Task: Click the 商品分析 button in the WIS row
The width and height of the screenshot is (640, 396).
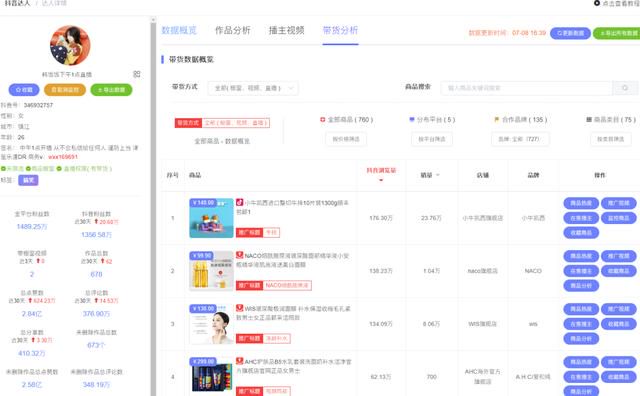Action: [581, 339]
